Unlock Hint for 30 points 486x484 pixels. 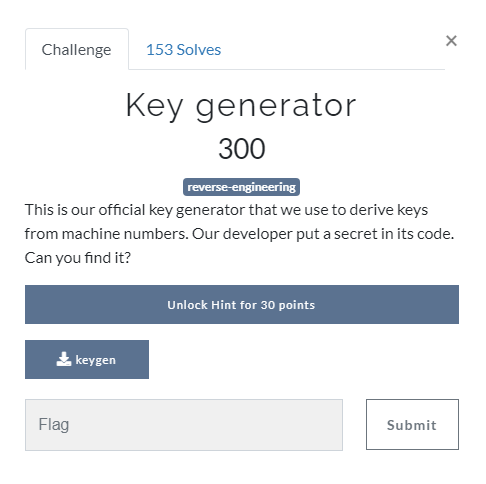point(242,304)
